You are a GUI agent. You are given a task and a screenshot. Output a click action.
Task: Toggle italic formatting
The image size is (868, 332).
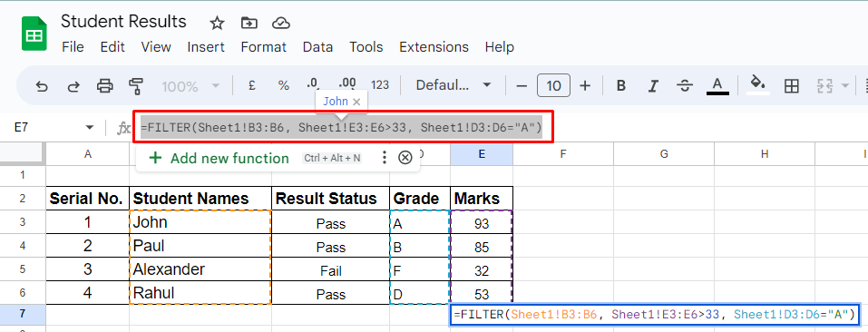[653, 86]
